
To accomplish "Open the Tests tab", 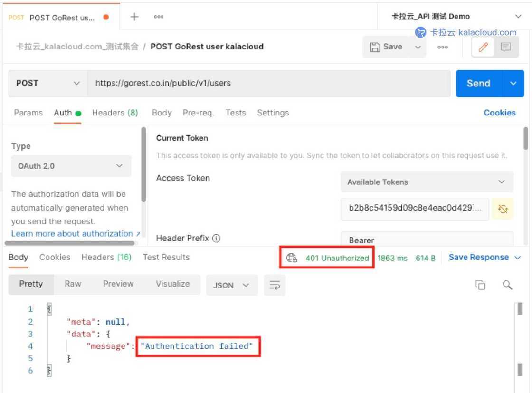I will (x=236, y=113).
